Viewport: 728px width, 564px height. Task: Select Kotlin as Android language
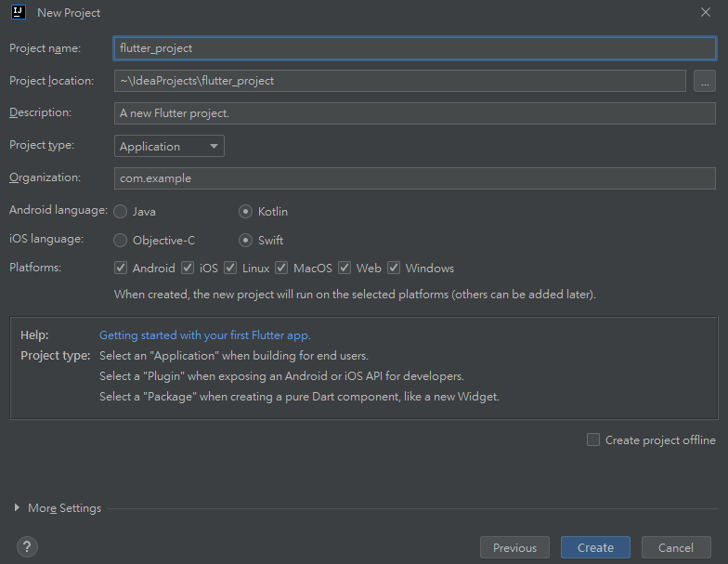tap(245, 212)
